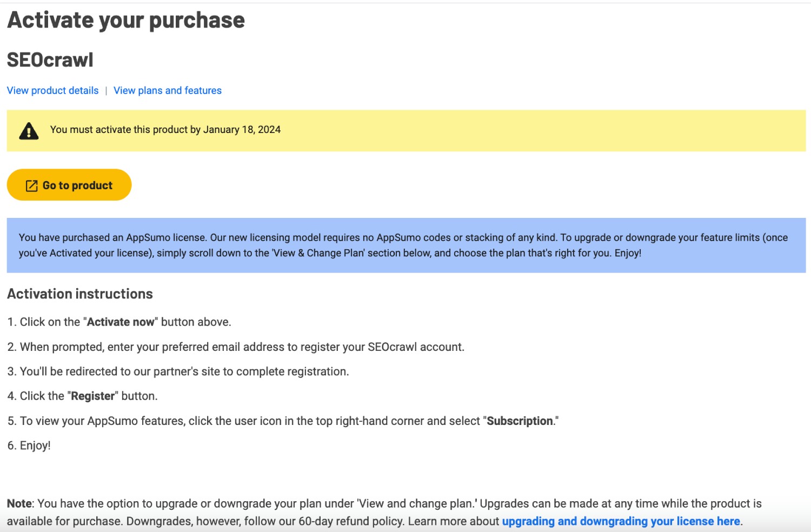Click the 60-day refund policy text
Screen dimensions: 811x532
pos(351,521)
